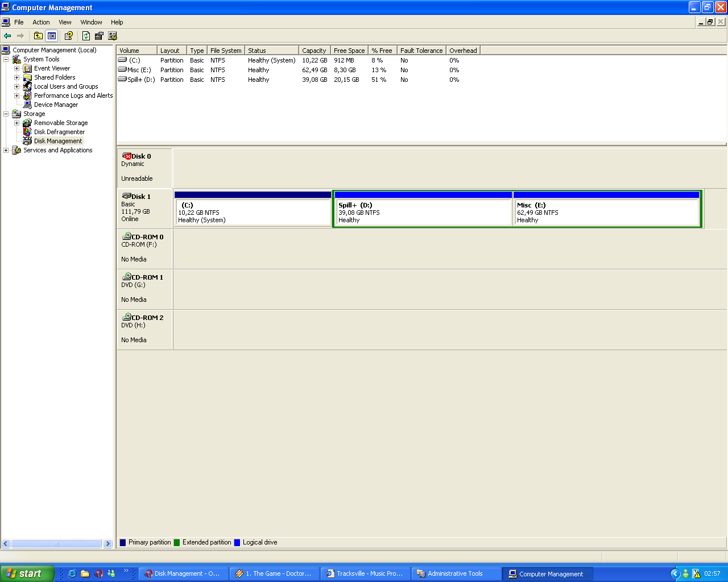Click the Disk 0 unreadable error icon

click(x=127, y=156)
